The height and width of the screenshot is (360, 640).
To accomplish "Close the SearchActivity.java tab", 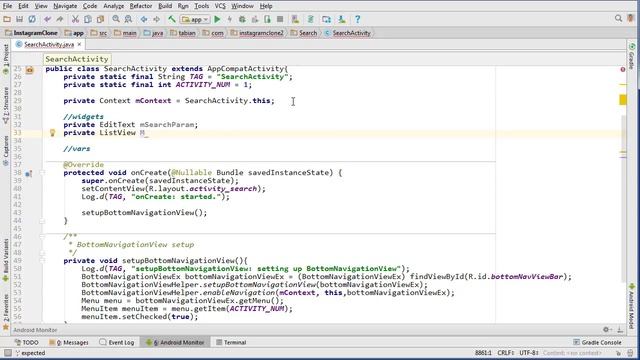I will click(x=79, y=44).
